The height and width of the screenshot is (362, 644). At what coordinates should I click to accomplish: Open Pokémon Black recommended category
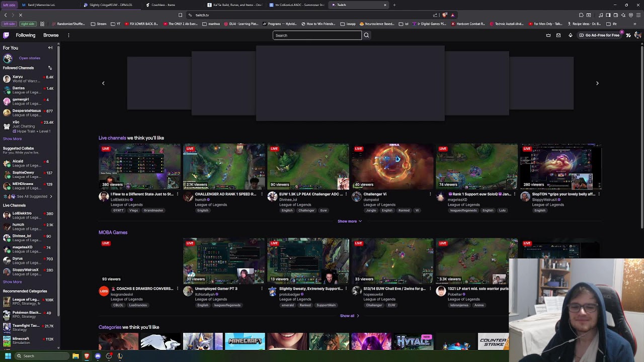pyautogui.click(x=29, y=314)
